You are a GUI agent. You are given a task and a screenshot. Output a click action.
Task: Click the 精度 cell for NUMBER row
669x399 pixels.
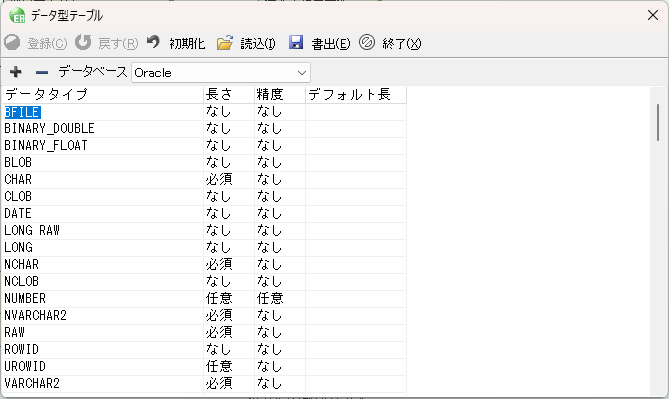[x=280, y=299]
